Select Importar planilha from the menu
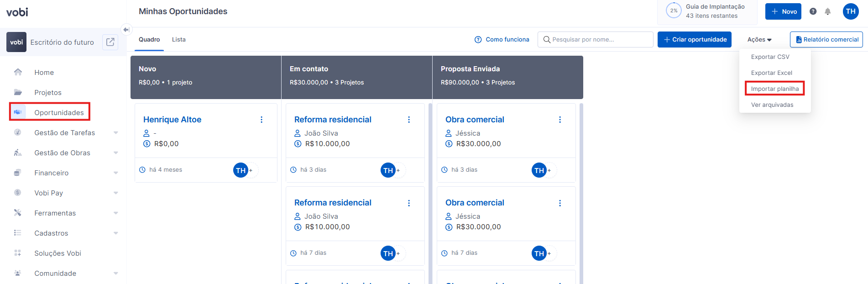 pyautogui.click(x=774, y=89)
